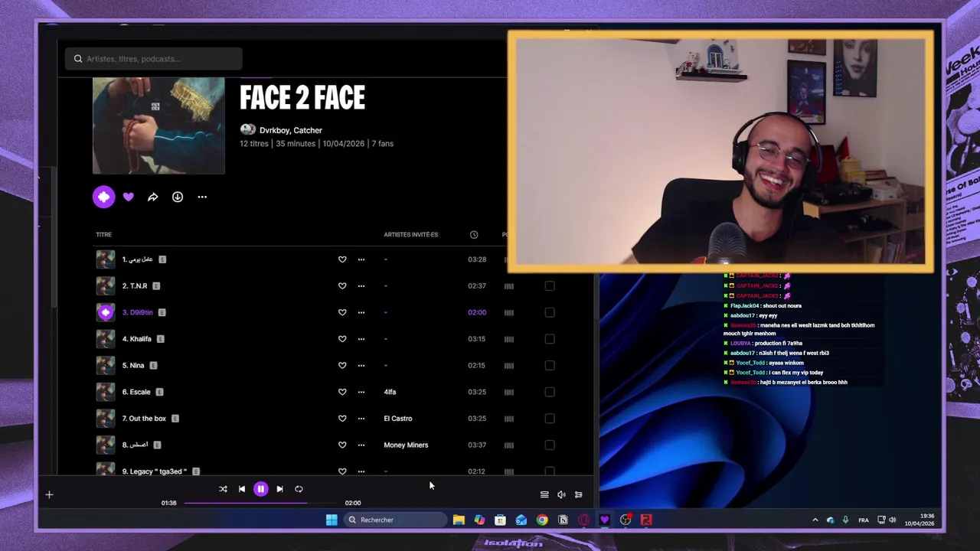Open Notion from taskbar

[563, 520]
